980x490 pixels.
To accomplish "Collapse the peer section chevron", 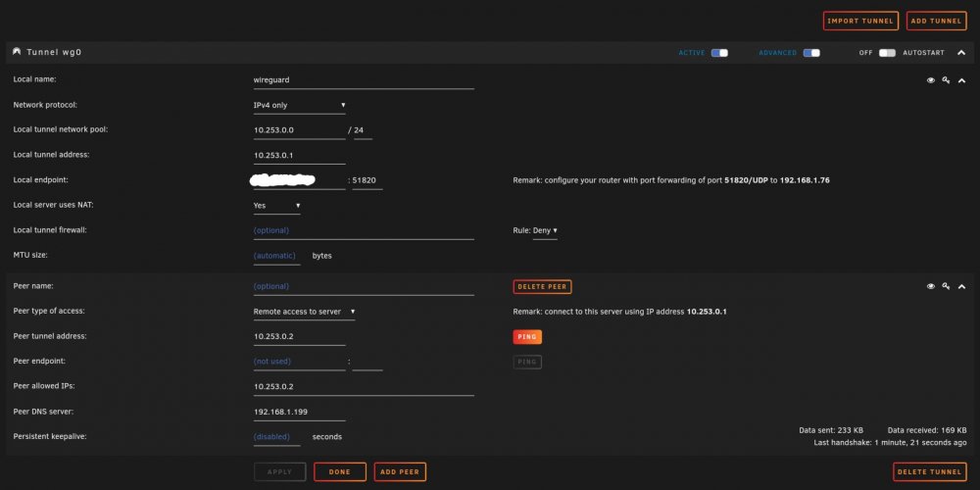I will pyautogui.click(x=962, y=287).
